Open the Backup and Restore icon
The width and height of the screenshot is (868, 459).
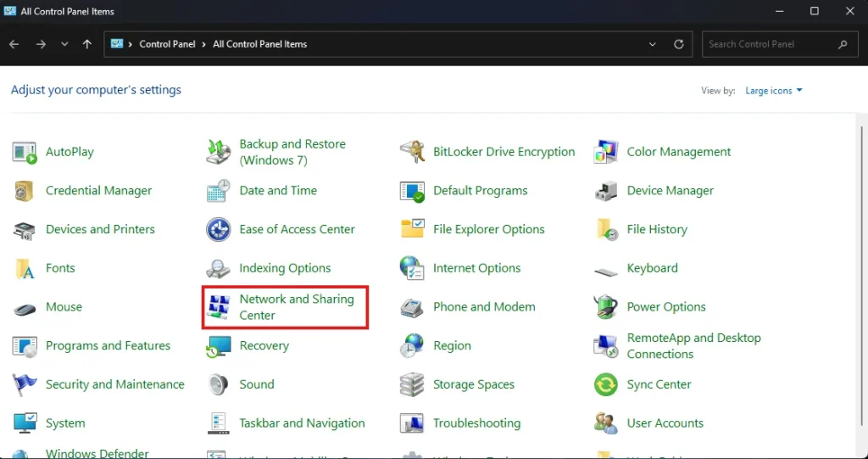(x=218, y=152)
